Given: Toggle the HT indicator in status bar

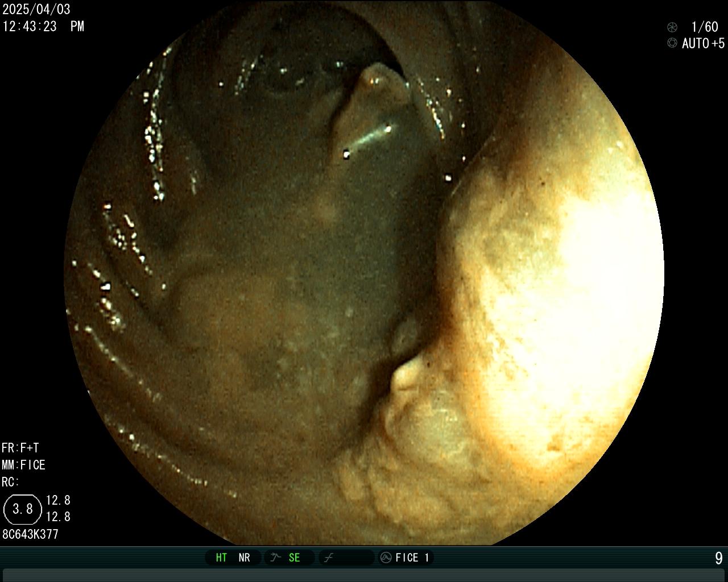Looking at the screenshot, I should tap(221, 558).
